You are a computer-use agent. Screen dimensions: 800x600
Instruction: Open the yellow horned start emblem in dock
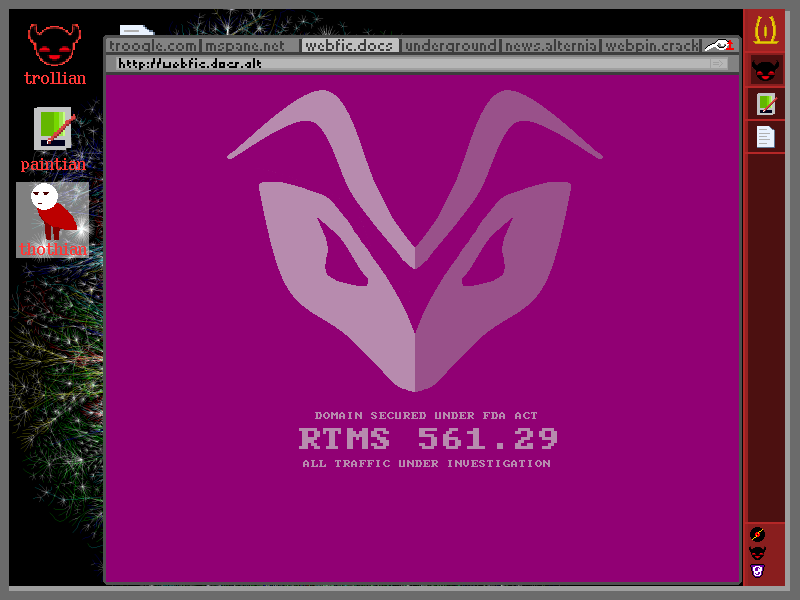(x=765, y=30)
